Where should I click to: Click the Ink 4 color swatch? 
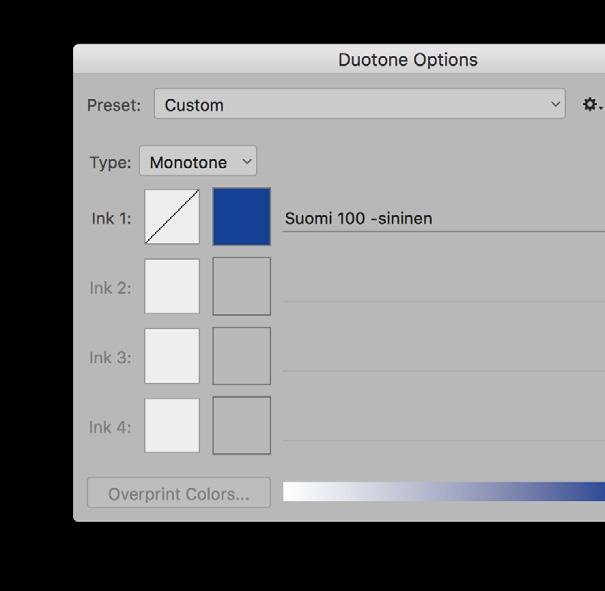click(x=242, y=425)
